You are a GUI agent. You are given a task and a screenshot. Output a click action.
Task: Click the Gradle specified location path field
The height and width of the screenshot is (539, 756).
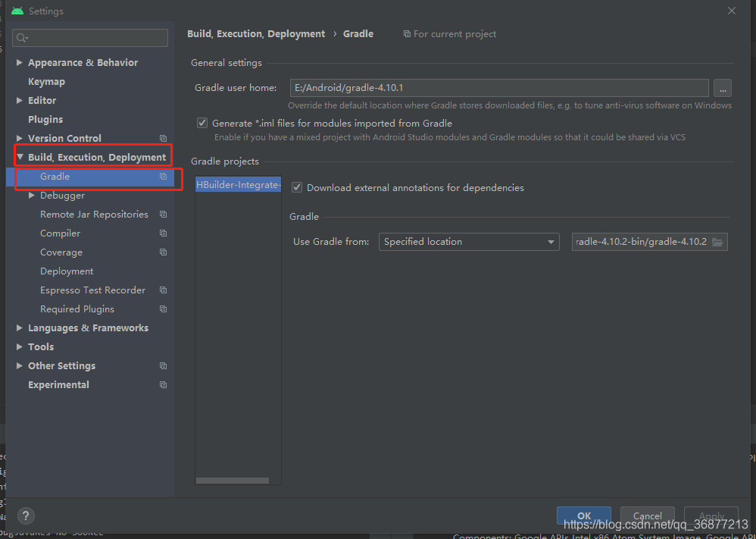[649, 242]
